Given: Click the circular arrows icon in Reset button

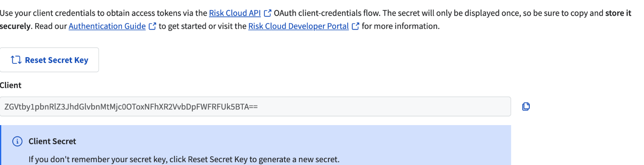Looking at the screenshot, I should [16, 60].
